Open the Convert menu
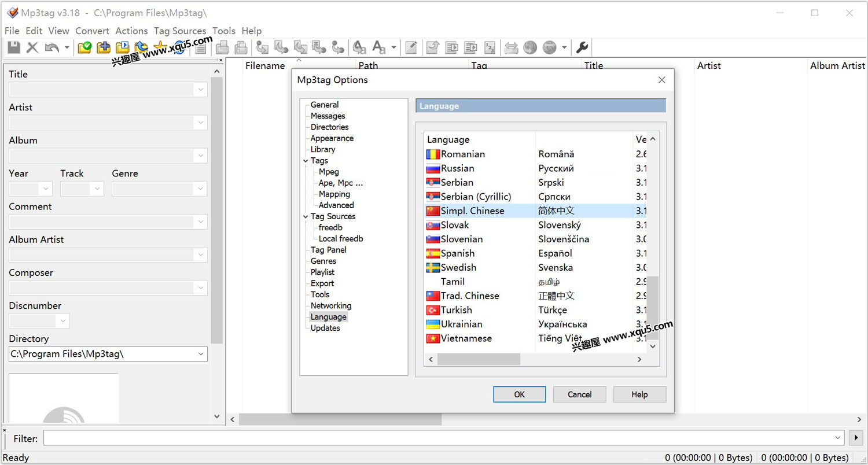 click(x=92, y=31)
